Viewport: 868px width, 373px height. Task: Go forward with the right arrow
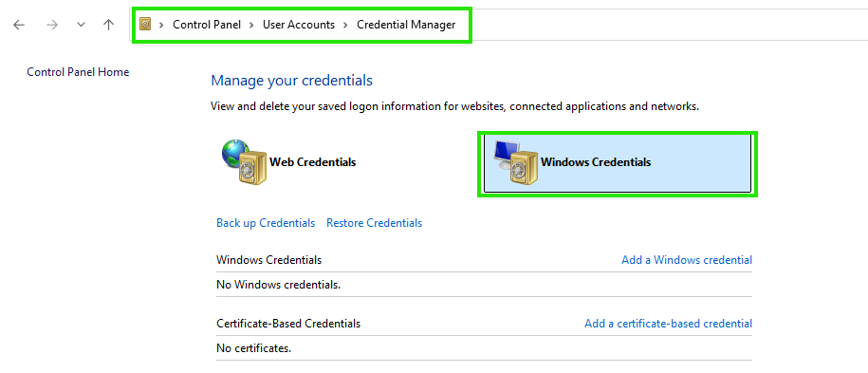pos(52,25)
